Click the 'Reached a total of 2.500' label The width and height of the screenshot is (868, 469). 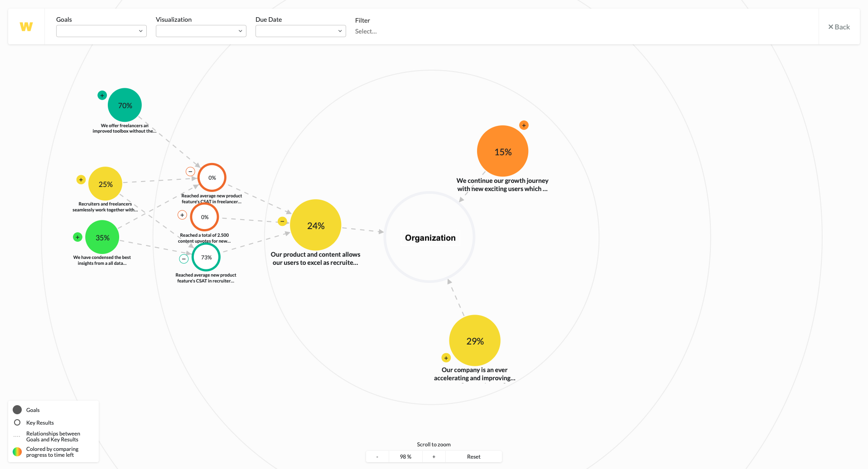204,238
